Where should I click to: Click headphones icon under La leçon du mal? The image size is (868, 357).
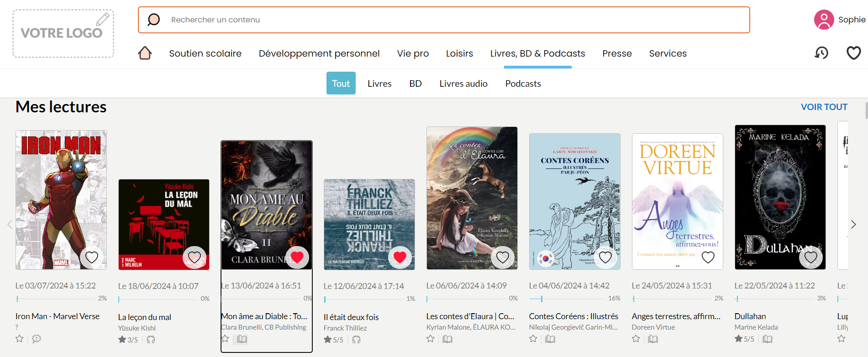[x=151, y=340]
